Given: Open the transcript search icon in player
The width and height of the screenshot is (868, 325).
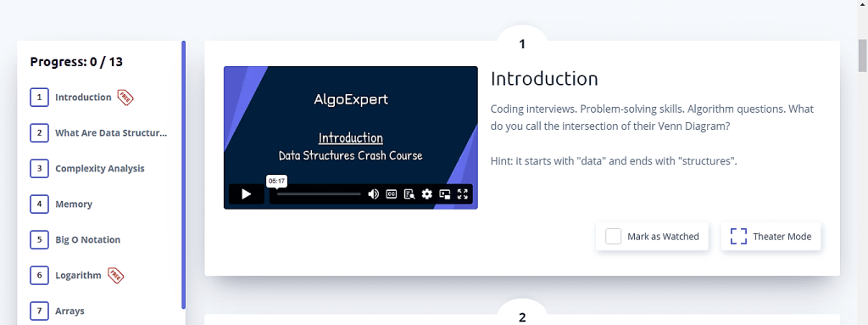Looking at the screenshot, I should click(x=409, y=194).
